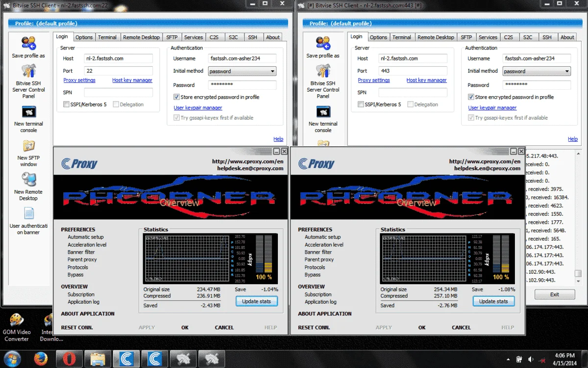This screenshot has height=368, width=588.
Task: Visit cproxy.com link in CProxy showing 254.34 MB
Action: pyautogui.click(x=485, y=161)
